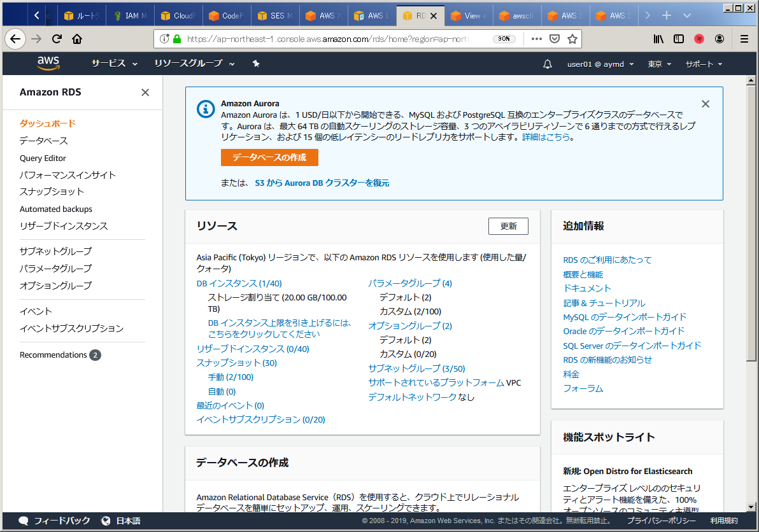759x532 pixels.
Task: Click the 90% zoom level indicator
Action: pyautogui.click(x=504, y=39)
